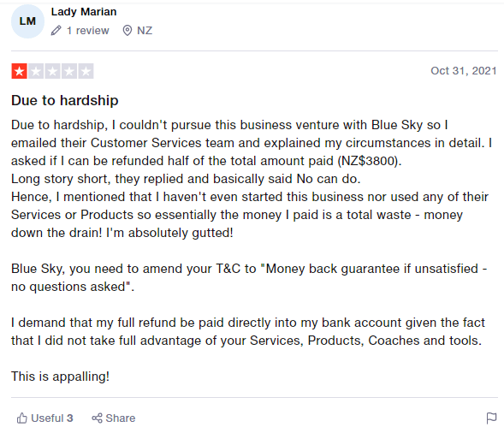Share this review
The width and height of the screenshot is (504, 427).
[x=114, y=418]
